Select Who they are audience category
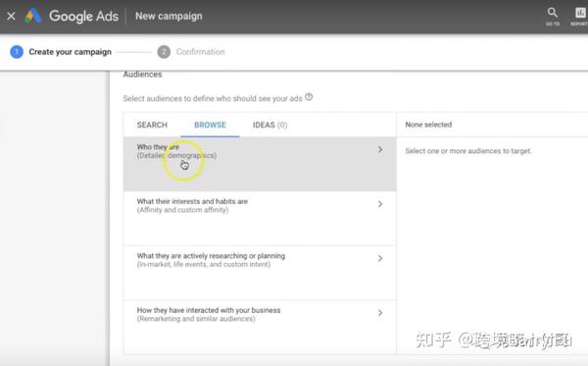The image size is (588, 366). pyautogui.click(x=260, y=164)
